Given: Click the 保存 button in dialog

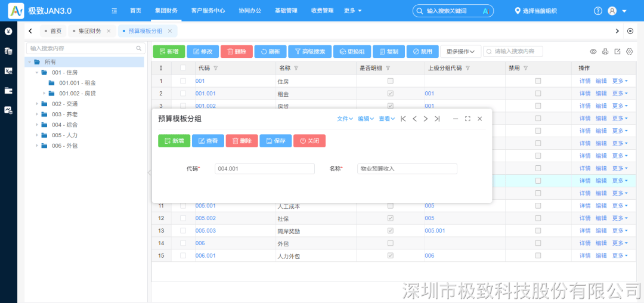Looking at the screenshot, I should point(275,141).
